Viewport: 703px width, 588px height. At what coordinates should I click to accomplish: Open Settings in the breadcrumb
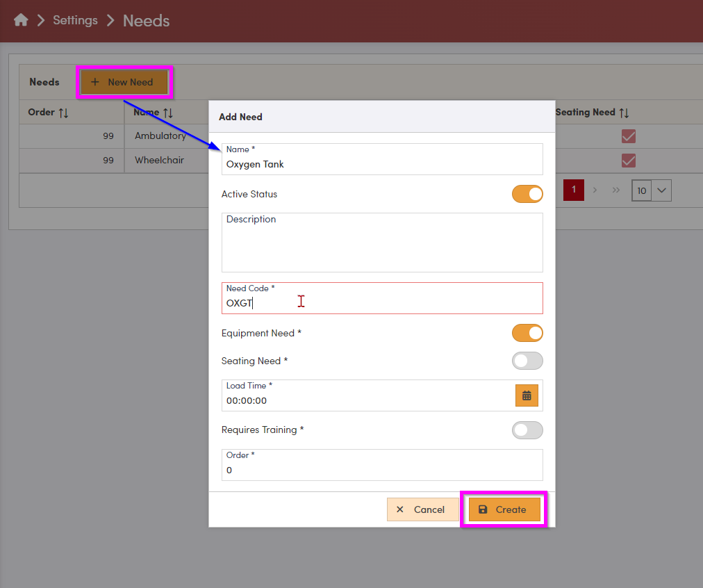75,20
